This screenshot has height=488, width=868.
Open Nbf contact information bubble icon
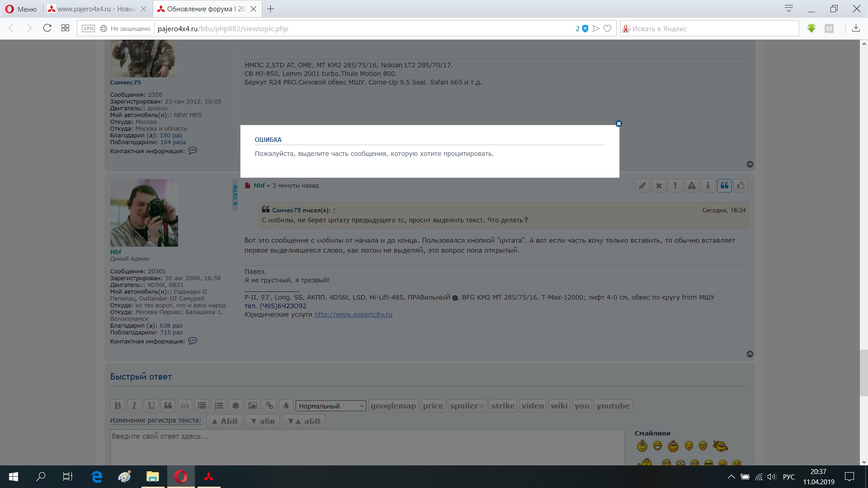(x=193, y=341)
